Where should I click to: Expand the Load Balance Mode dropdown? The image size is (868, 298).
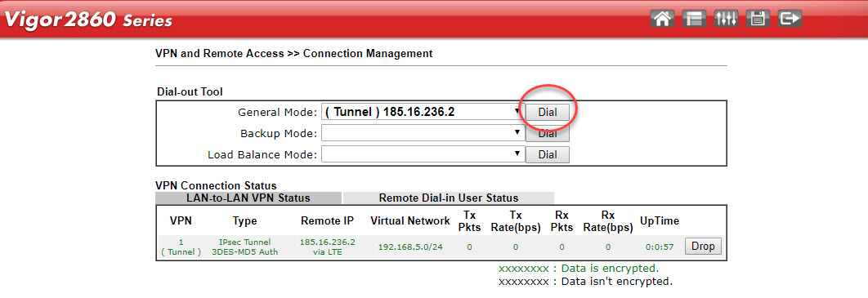[423, 154]
